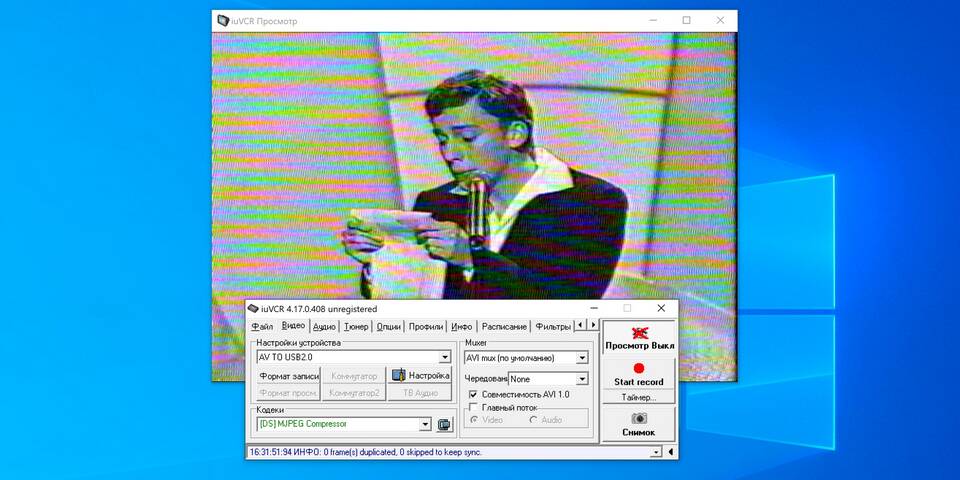Image resolution: width=960 pixels, height=480 pixels.
Task: Open the Расписание tab
Action: [504, 327]
